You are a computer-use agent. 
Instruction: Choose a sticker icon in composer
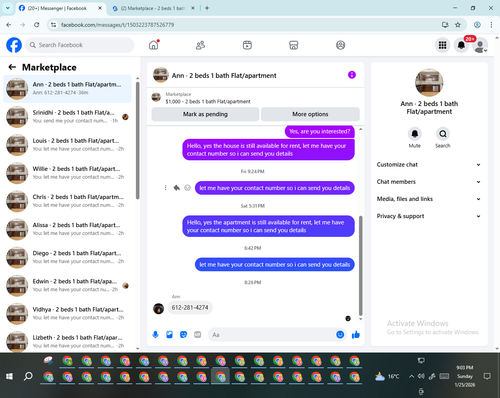[x=183, y=334]
